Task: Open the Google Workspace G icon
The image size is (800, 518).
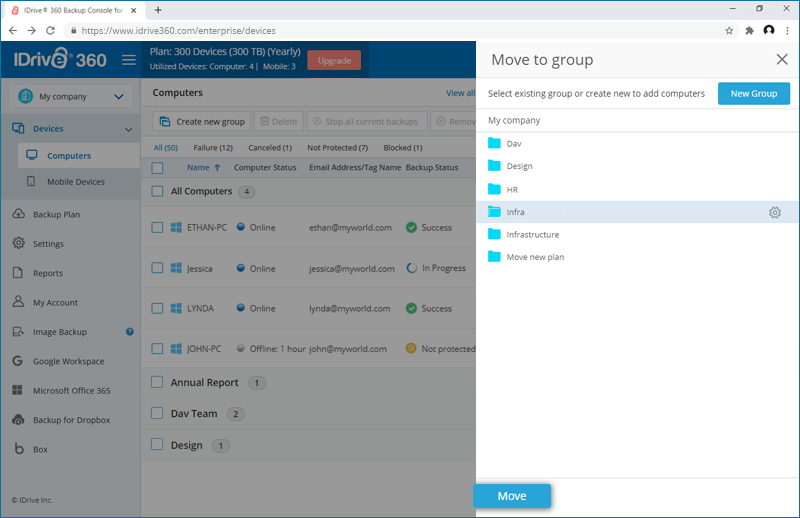Action: 17,361
